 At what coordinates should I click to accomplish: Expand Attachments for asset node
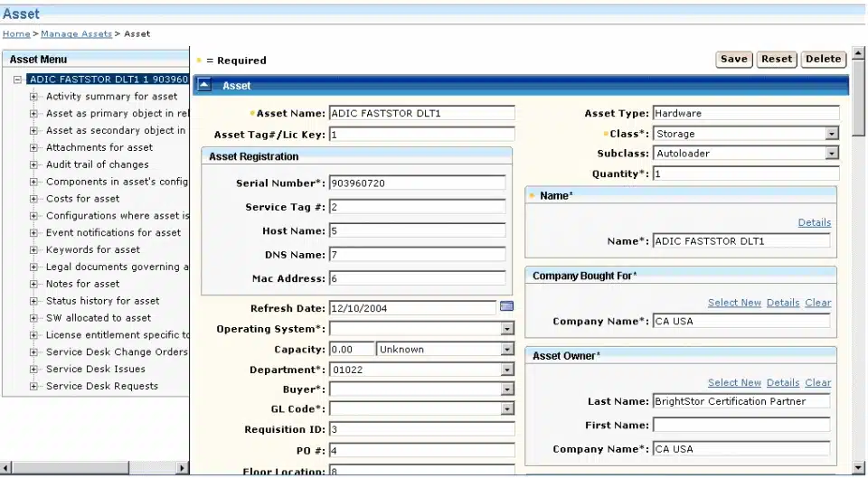pos(33,147)
